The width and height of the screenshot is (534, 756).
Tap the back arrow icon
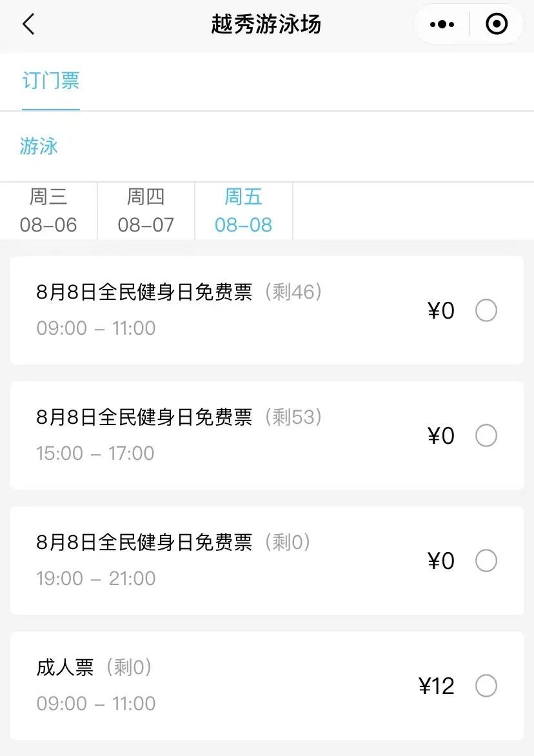click(x=28, y=25)
